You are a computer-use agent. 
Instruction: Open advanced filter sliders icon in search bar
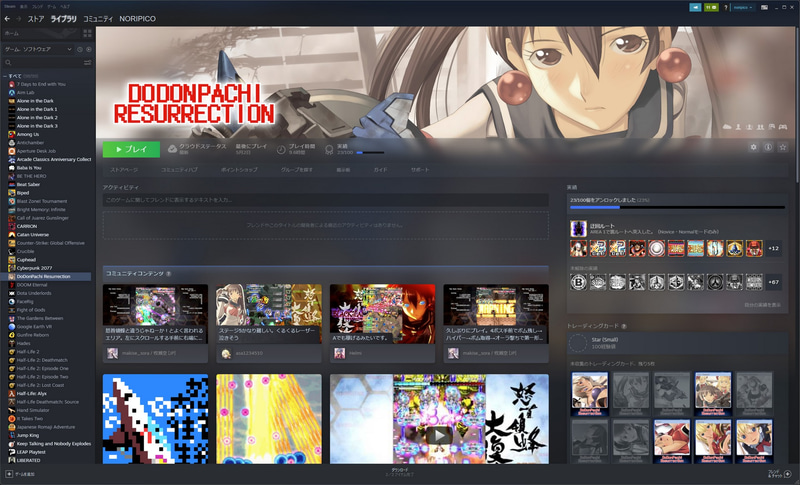tap(87, 62)
